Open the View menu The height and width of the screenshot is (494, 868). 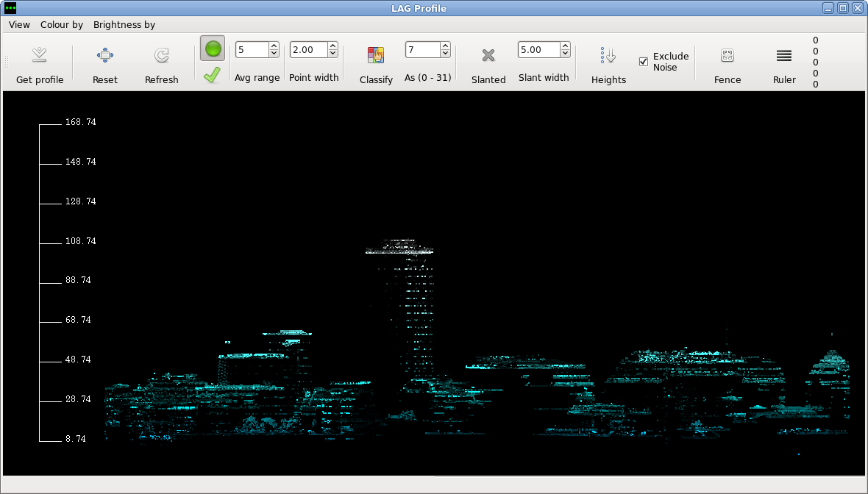(x=19, y=24)
